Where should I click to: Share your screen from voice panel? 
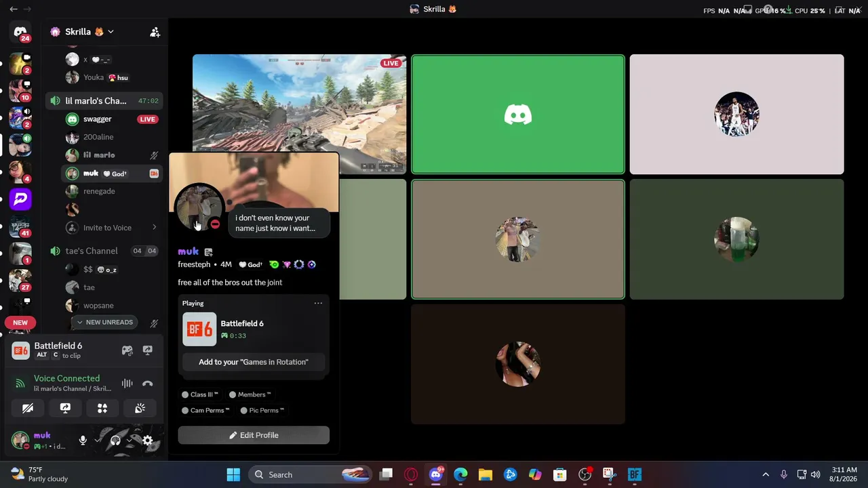65,408
